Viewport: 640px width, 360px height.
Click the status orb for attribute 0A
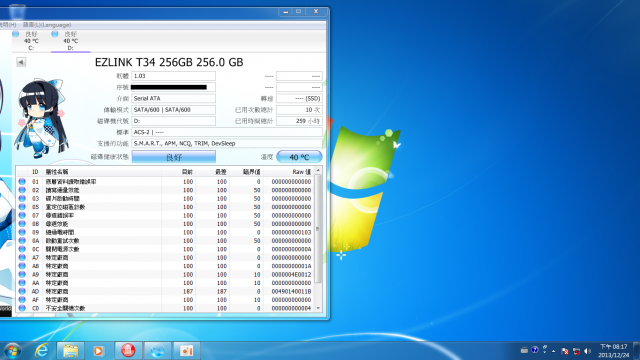[x=22, y=241]
